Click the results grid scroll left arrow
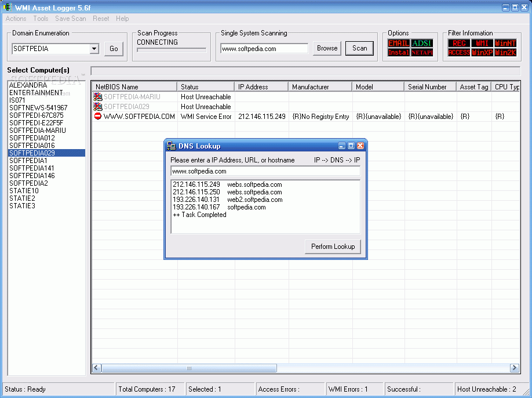 (x=97, y=368)
